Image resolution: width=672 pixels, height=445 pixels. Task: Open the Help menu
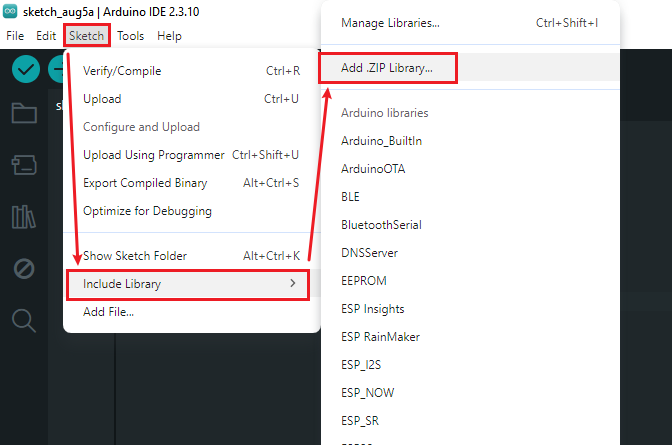169,36
